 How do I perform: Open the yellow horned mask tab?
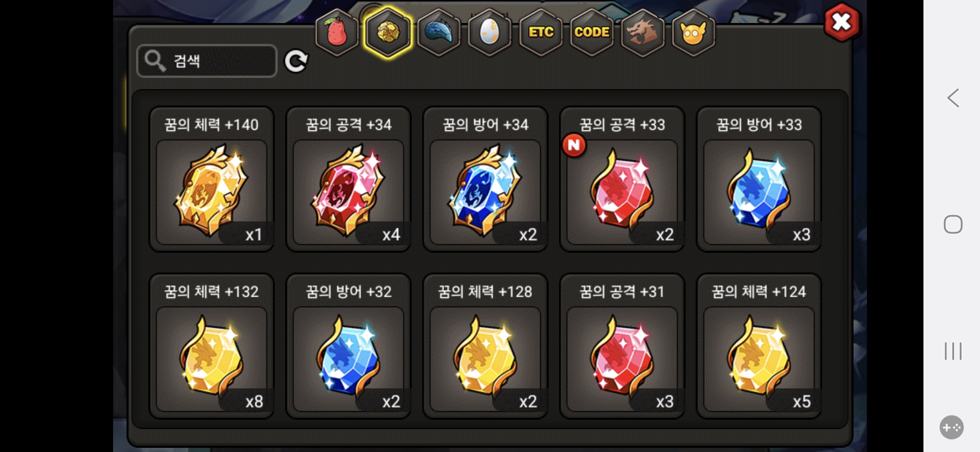[x=694, y=32]
